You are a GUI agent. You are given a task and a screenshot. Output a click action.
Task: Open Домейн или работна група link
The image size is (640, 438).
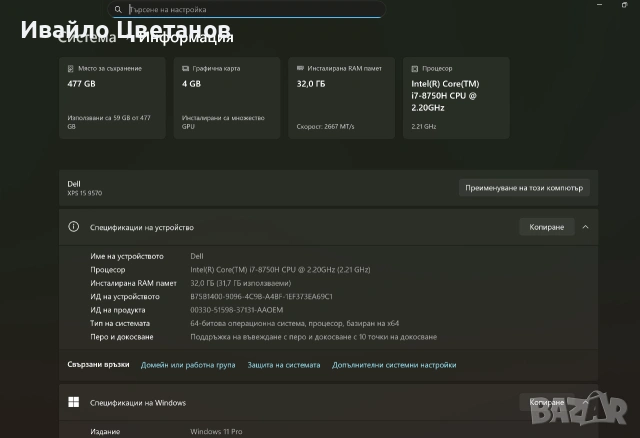[x=188, y=365]
